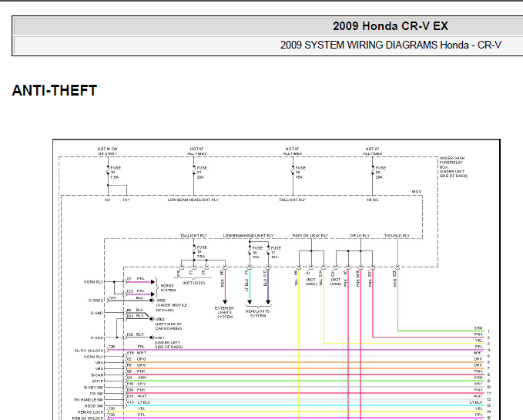Click the 'HOT IN ON OR START' label

(107, 151)
